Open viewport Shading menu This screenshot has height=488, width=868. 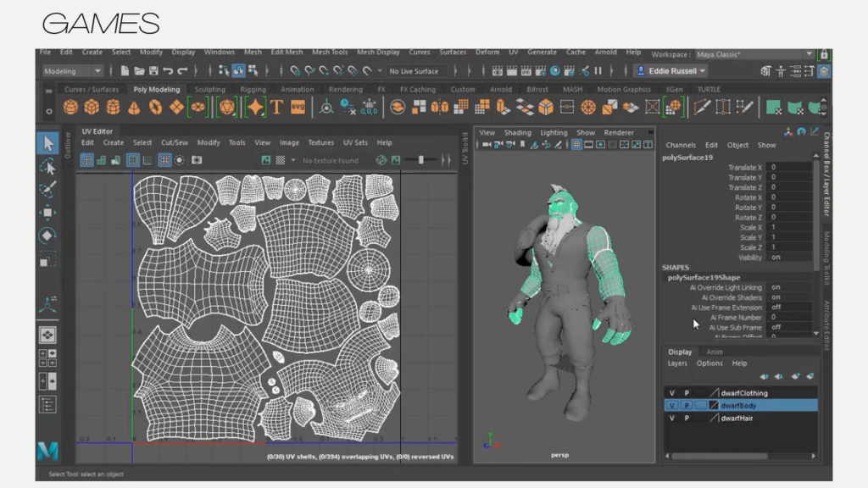pyautogui.click(x=518, y=132)
